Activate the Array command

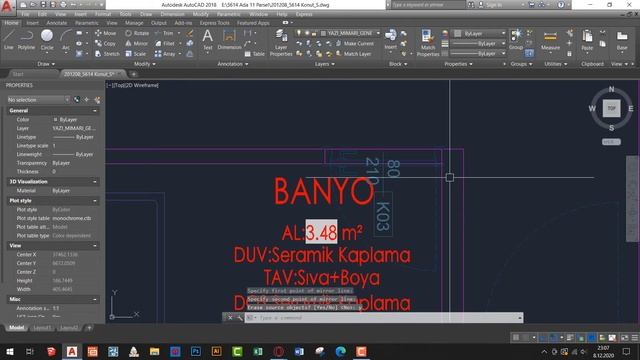(165, 53)
